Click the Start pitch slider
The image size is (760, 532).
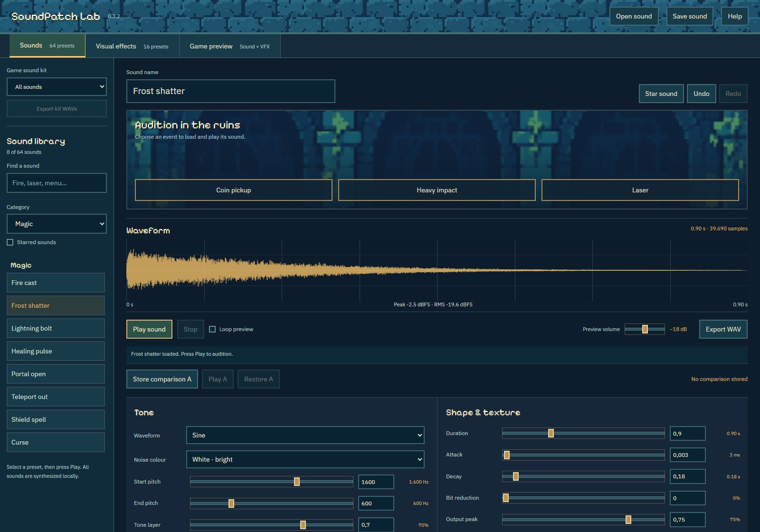coord(272,482)
